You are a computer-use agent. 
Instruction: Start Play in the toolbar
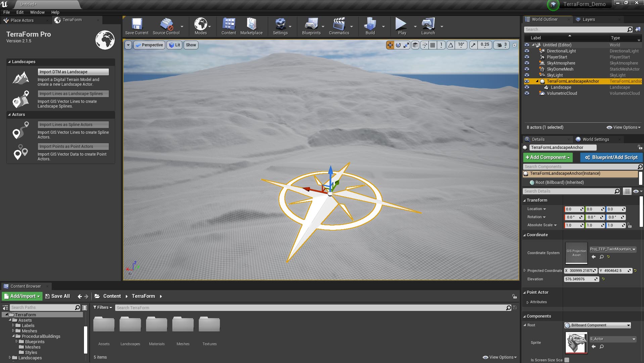tap(402, 26)
